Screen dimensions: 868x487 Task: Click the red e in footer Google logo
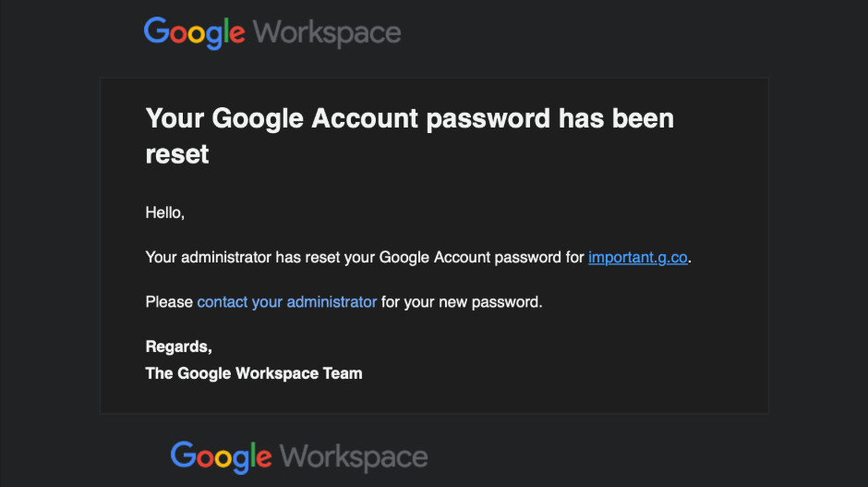click(263, 458)
